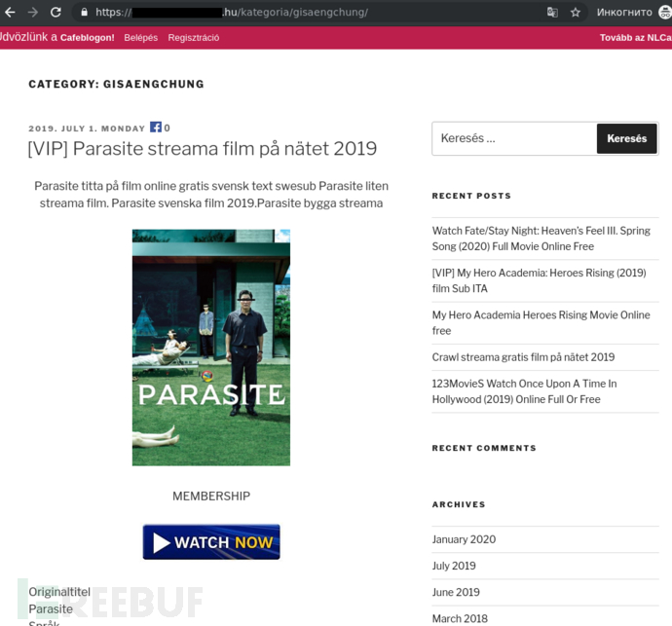The image size is (672, 626).
Task: Click the WATCH NOW button
Action: (211, 542)
